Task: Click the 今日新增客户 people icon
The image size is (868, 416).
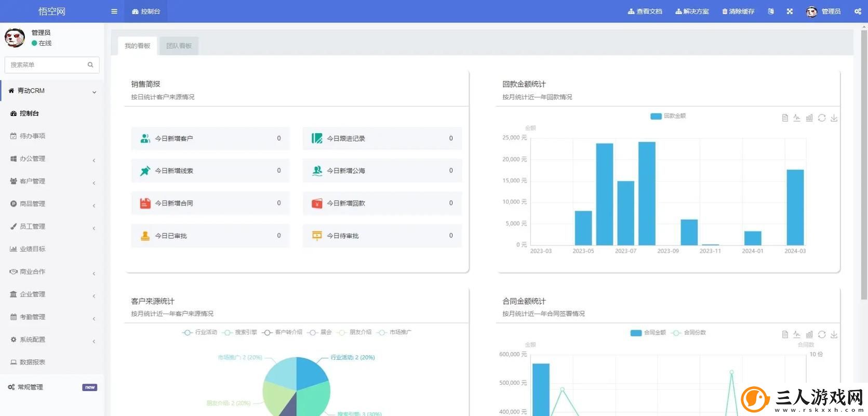Action: point(145,138)
